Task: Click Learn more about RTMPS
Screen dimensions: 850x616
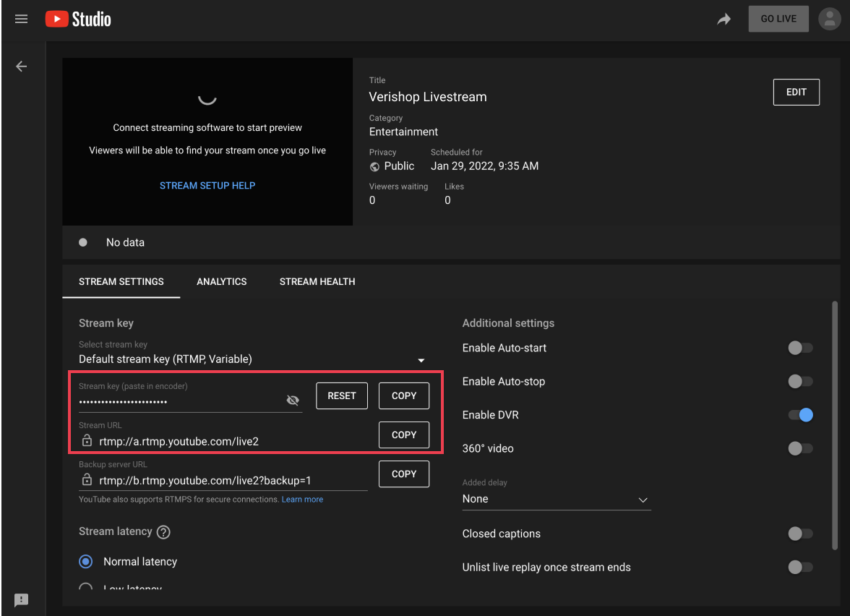Action: [x=302, y=500]
